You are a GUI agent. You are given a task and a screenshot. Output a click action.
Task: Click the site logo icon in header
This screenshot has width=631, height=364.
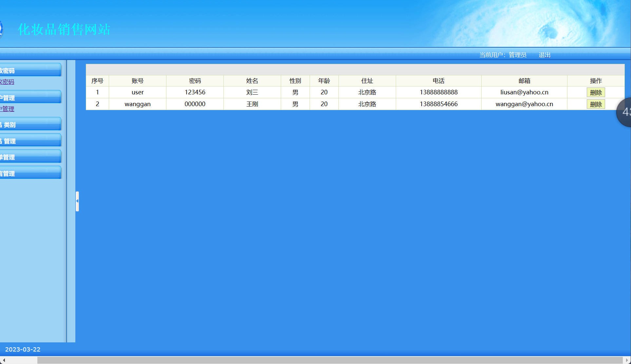1,29
